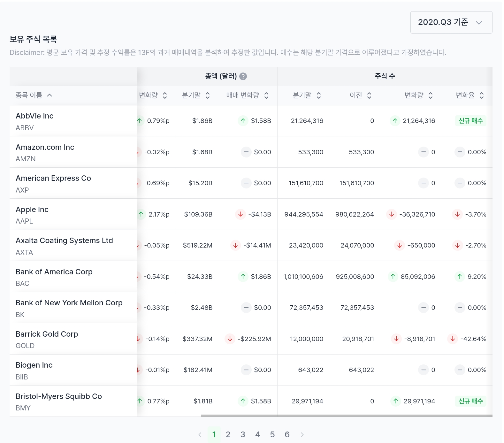Go to previous page arrow
Screen dimensions: 504x443
[x=200, y=435]
